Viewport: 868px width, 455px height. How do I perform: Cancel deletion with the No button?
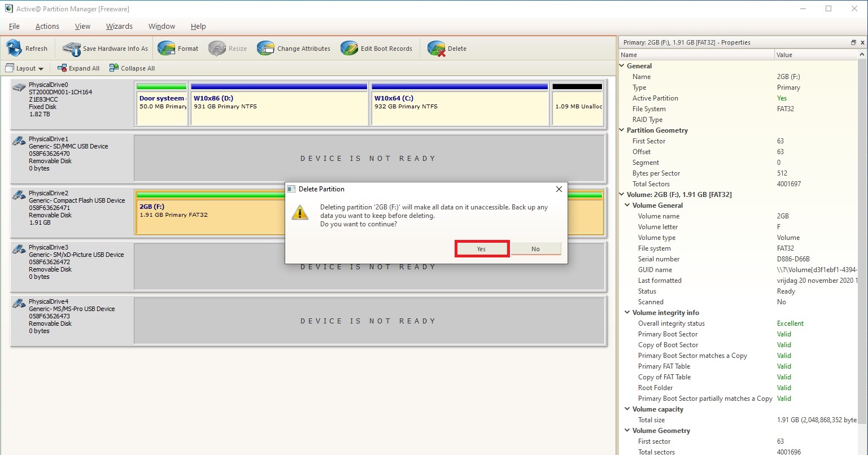(535, 249)
